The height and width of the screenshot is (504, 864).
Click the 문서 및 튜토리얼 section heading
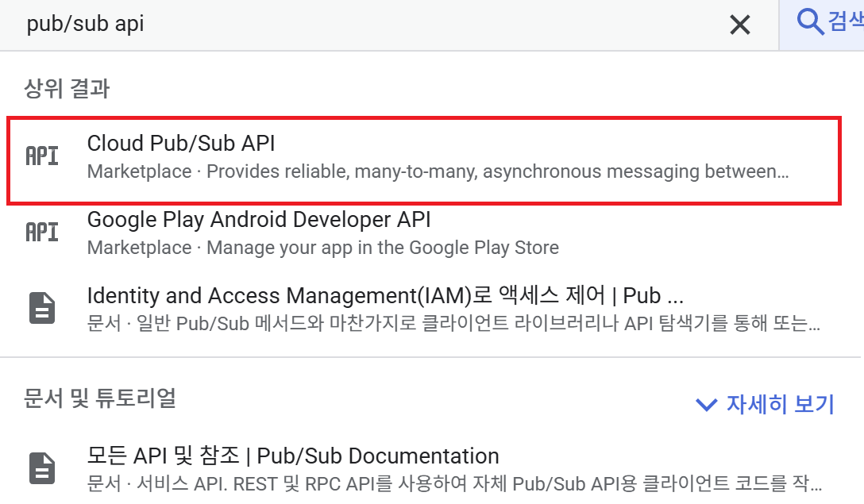tap(99, 398)
